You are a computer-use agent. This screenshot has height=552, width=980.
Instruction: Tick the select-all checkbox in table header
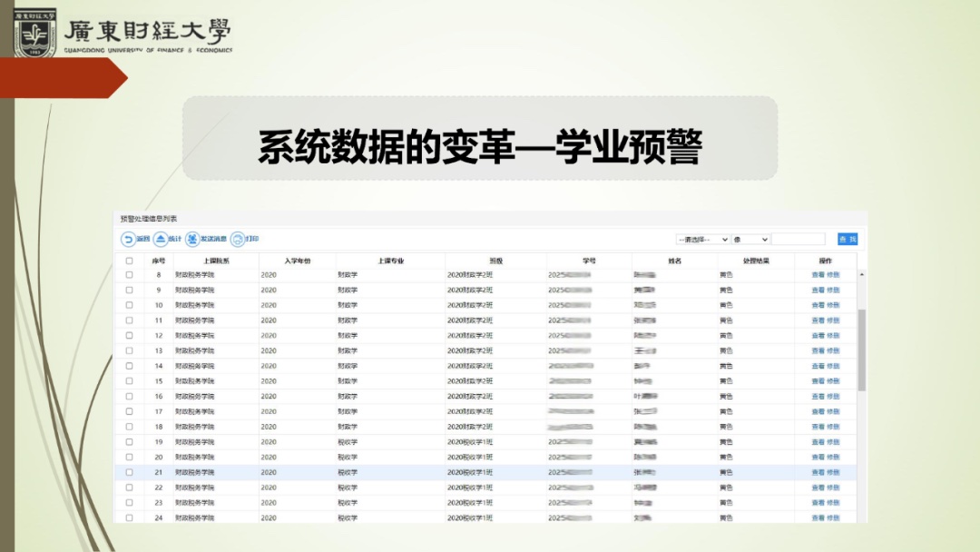129,261
